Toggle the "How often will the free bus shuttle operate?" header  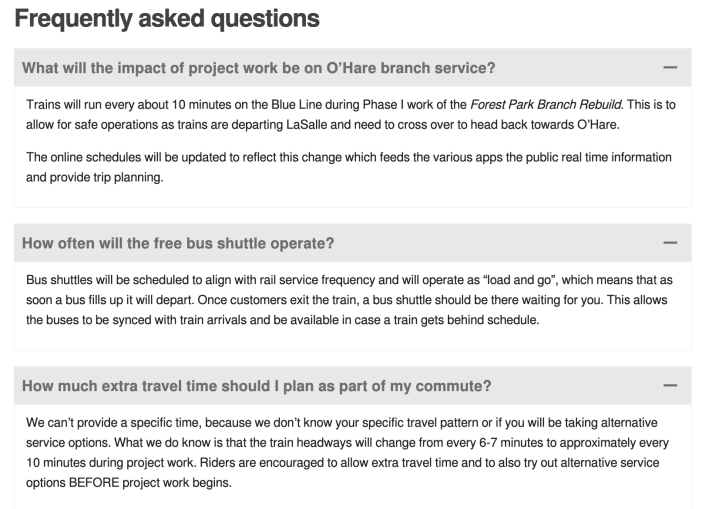(178, 243)
